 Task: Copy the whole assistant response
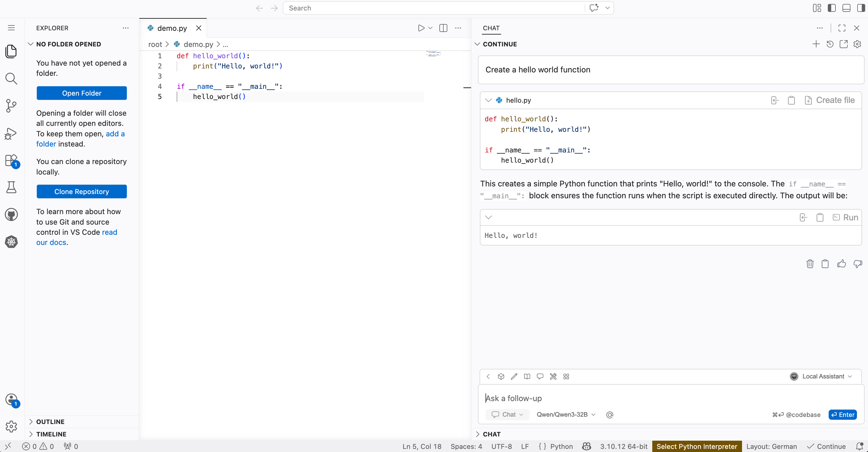825,264
